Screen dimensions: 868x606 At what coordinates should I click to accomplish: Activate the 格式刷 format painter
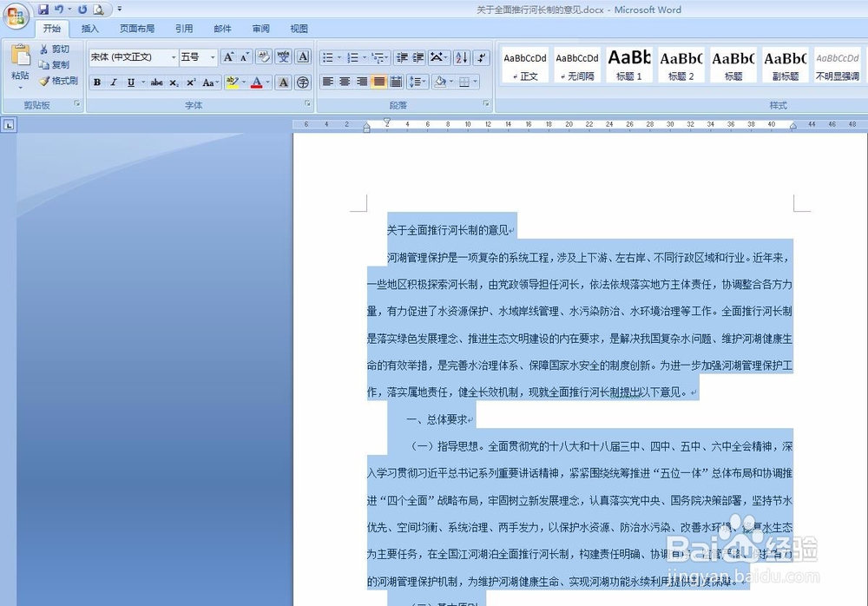59,81
